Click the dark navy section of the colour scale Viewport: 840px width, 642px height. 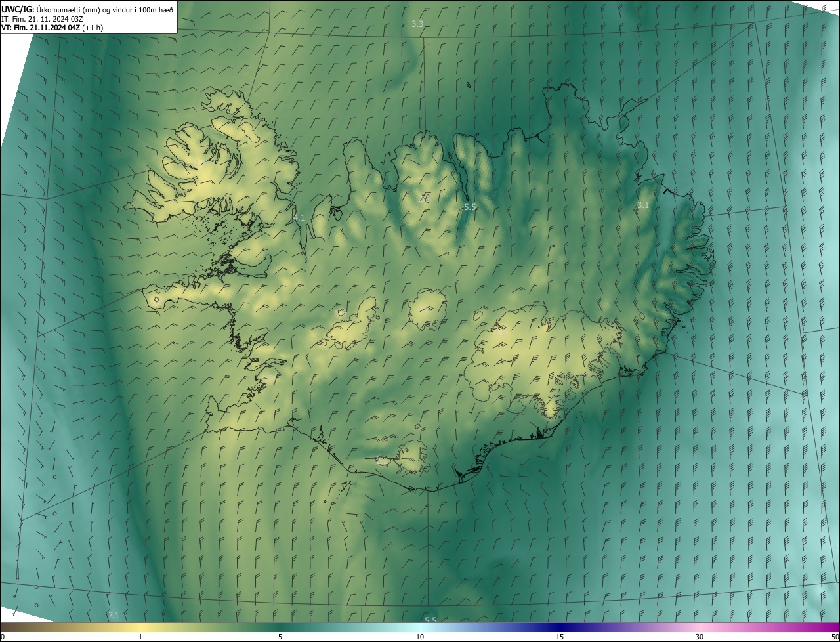[560, 627]
